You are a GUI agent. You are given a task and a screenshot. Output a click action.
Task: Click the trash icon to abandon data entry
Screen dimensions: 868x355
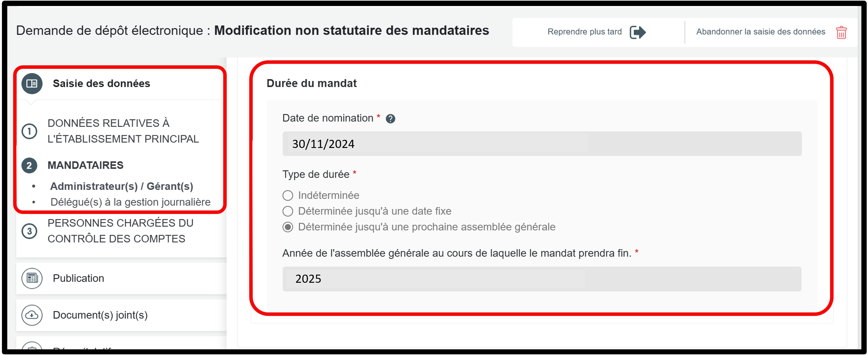click(841, 32)
